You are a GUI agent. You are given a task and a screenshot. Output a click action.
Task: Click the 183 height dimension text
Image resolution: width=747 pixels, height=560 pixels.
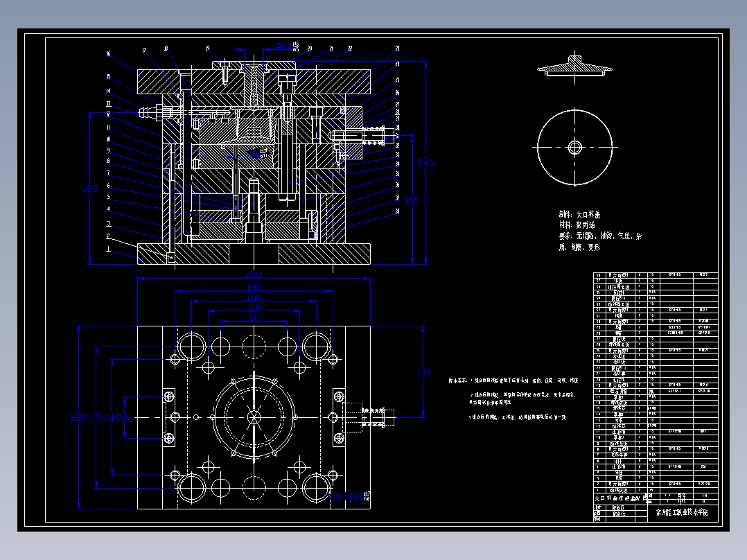[90, 189]
